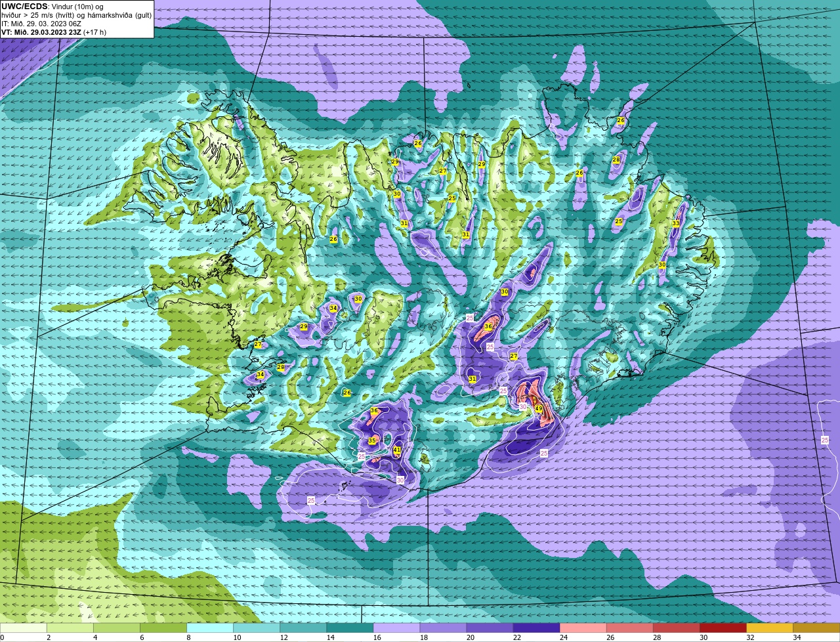
Task: Click the yellow '41' peak gust label
Action: [x=397, y=450]
